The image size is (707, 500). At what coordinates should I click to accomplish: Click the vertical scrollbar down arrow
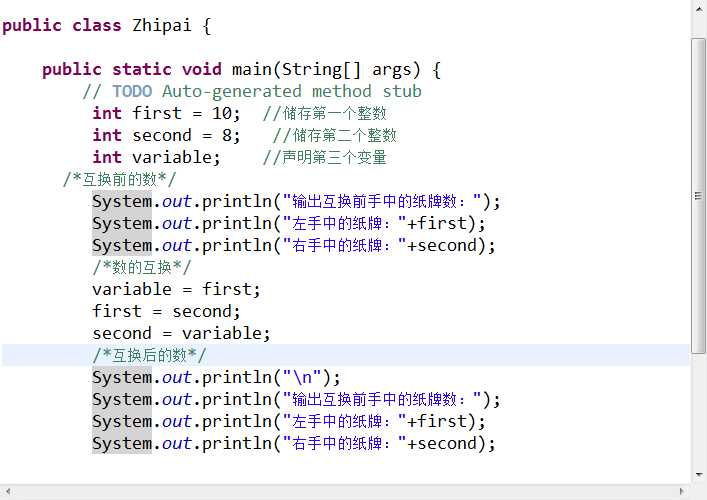[x=699, y=474]
